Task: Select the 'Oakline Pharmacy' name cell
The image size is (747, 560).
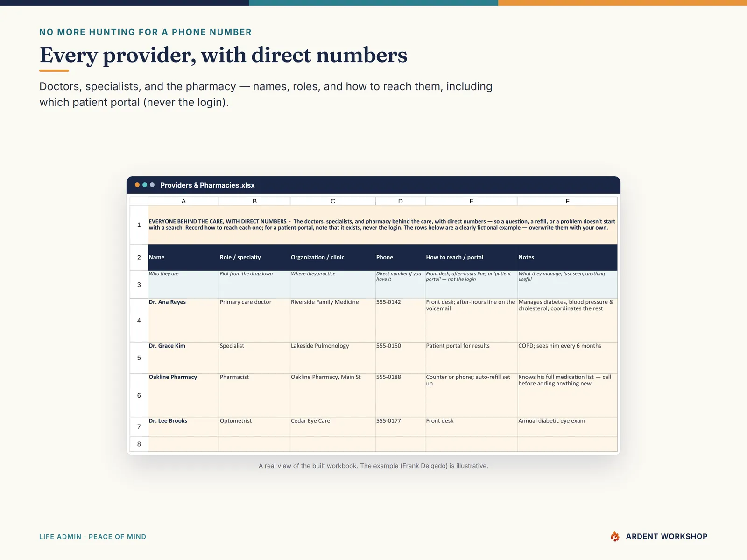Action: [x=183, y=395]
